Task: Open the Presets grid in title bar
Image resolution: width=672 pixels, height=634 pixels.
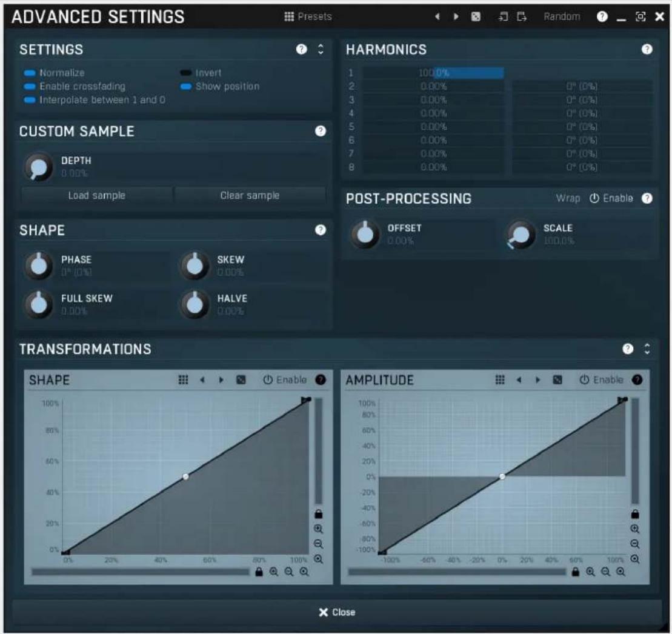Action: (x=308, y=16)
